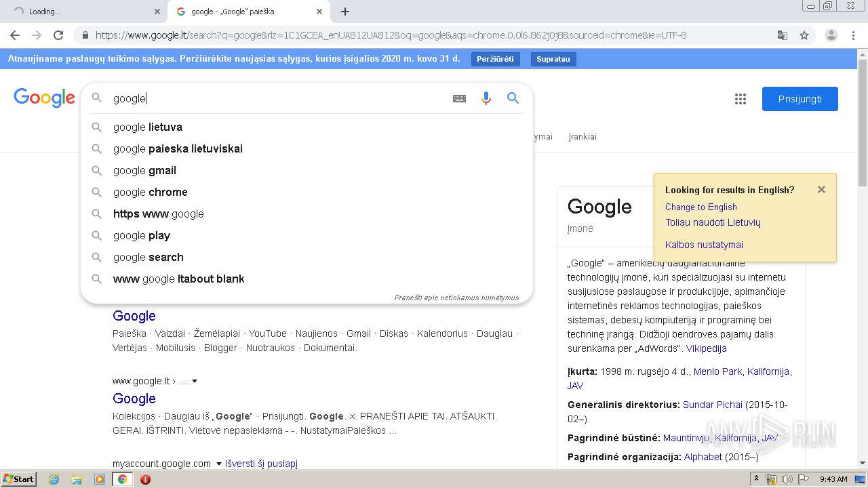Close the Loading tab

pos(157,12)
